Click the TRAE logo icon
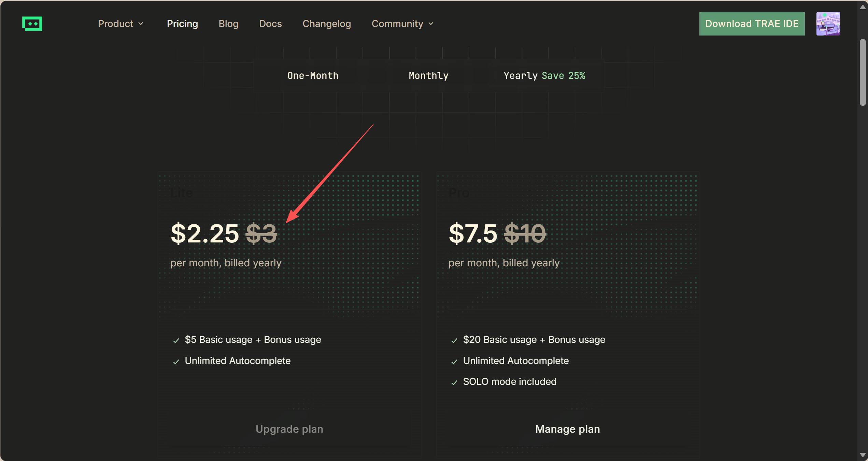The image size is (868, 461). (32, 24)
